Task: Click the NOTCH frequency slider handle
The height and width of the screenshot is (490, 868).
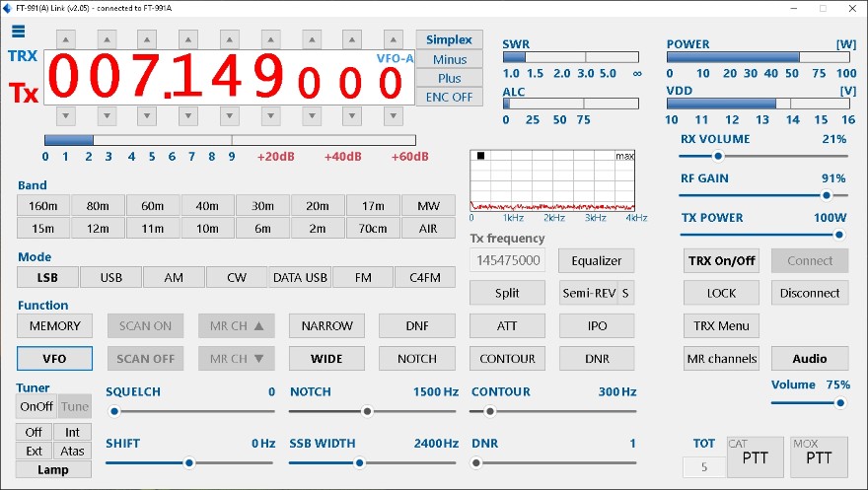Action: (367, 411)
